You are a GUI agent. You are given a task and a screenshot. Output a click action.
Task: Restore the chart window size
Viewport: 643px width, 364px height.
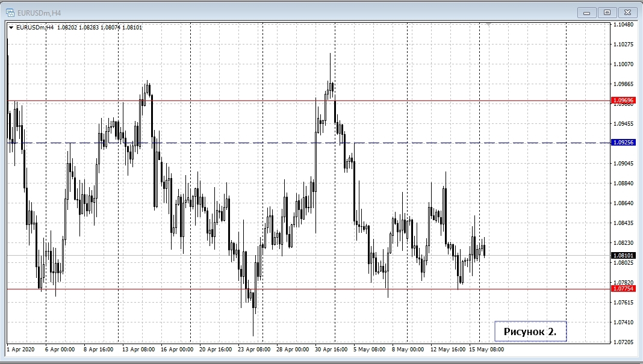(607, 11)
